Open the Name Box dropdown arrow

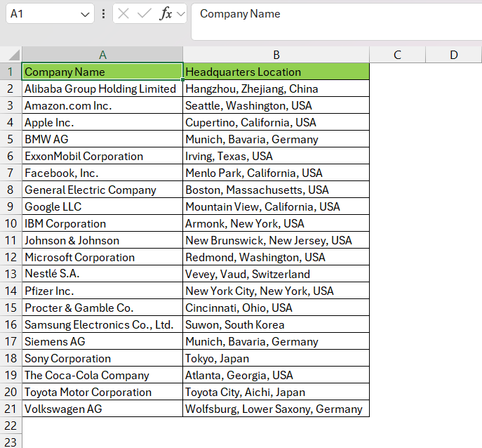[85, 14]
